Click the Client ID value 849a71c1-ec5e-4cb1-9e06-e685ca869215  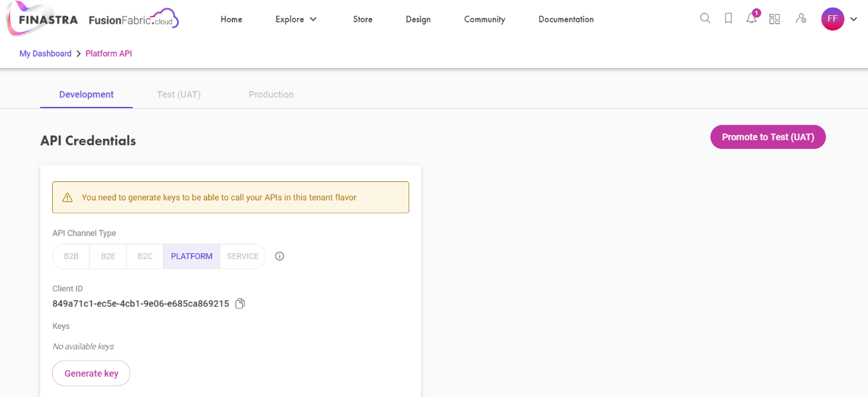click(x=141, y=303)
